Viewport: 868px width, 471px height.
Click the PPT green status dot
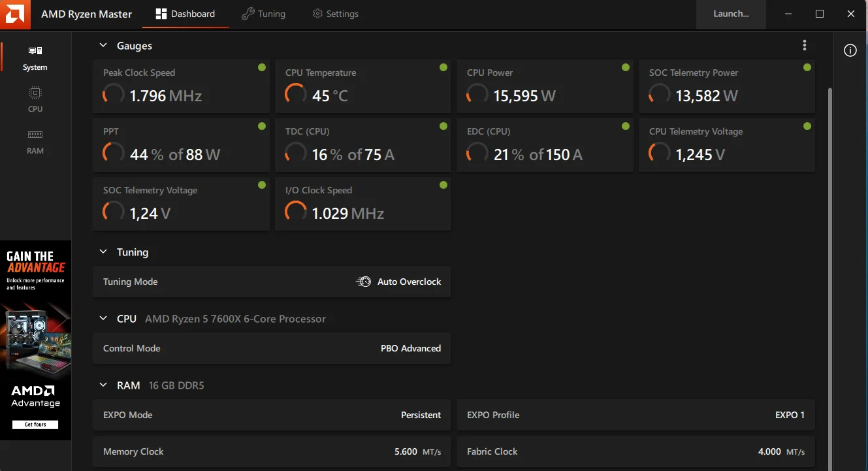(x=262, y=126)
